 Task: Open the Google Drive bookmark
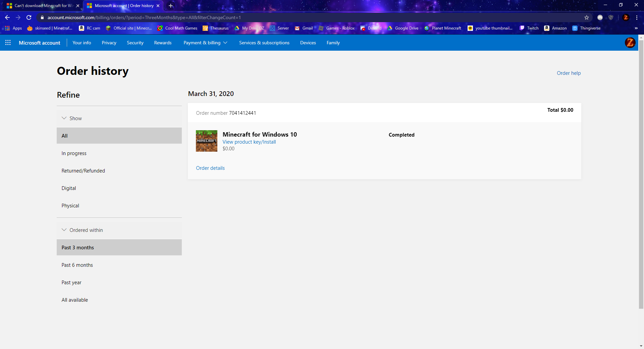pos(403,28)
